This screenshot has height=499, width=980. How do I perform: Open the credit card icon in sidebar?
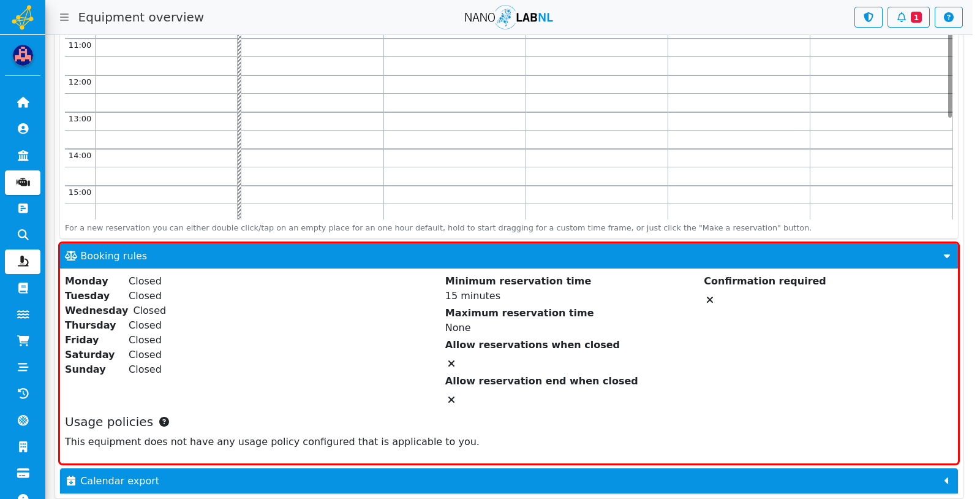coord(23,473)
